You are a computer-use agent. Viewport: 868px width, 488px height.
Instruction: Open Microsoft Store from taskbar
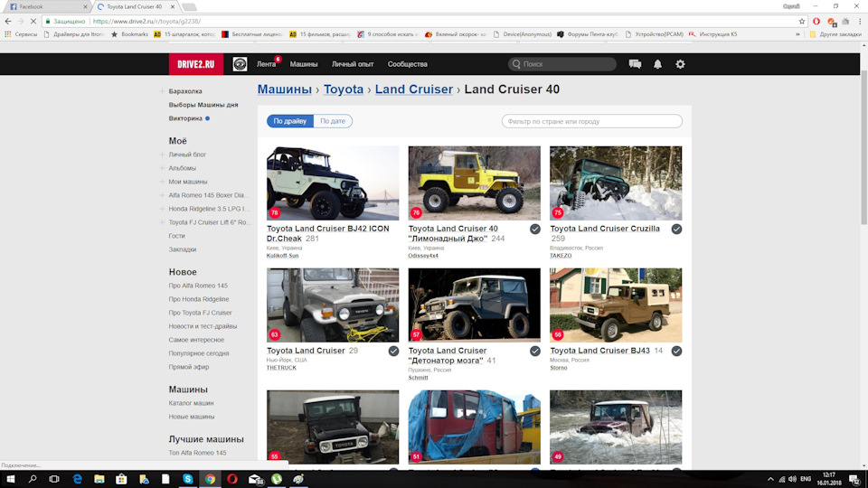click(121, 479)
